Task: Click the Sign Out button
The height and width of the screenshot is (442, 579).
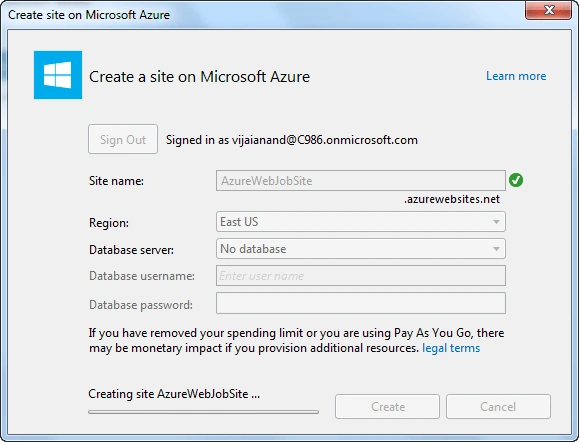Action: click(x=123, y=139)
